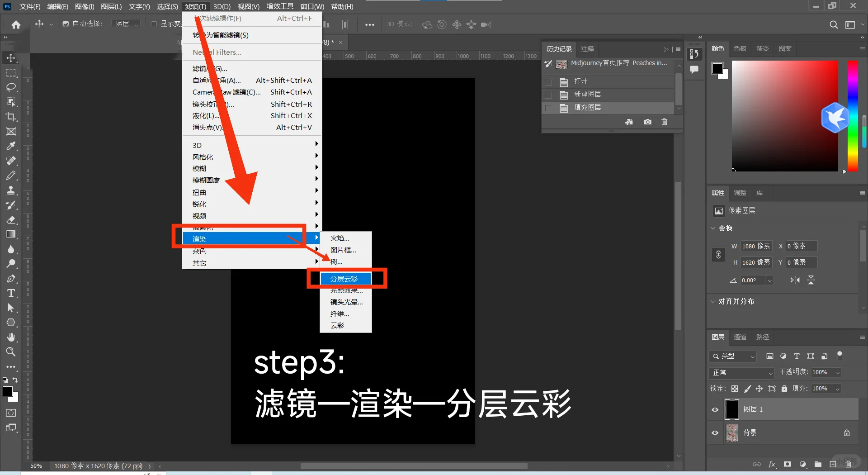868x475 pixels.
Task: Select the Move tool in toolbar
Action: (11, 58)
